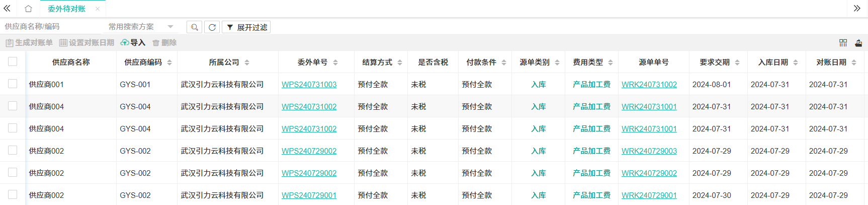Sort by 对账日期 column sorter
Image resolution: width=868 pixels, height=205 pixels.
click(x=854, y=62)
